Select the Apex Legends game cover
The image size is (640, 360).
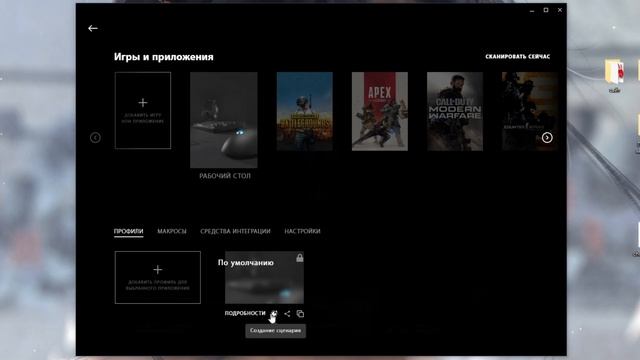[380, 111]
